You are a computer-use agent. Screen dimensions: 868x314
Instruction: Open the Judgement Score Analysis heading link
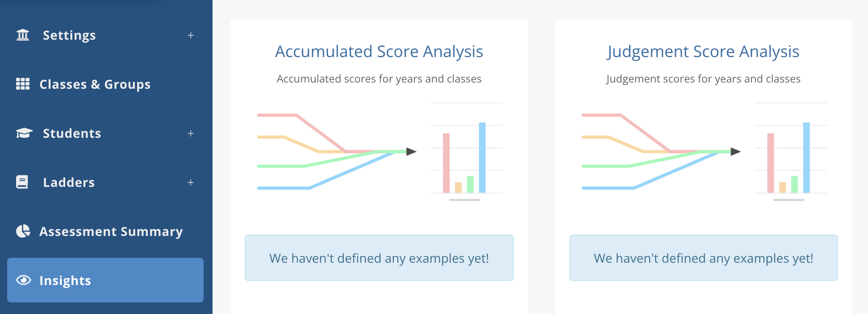point(703,52)
